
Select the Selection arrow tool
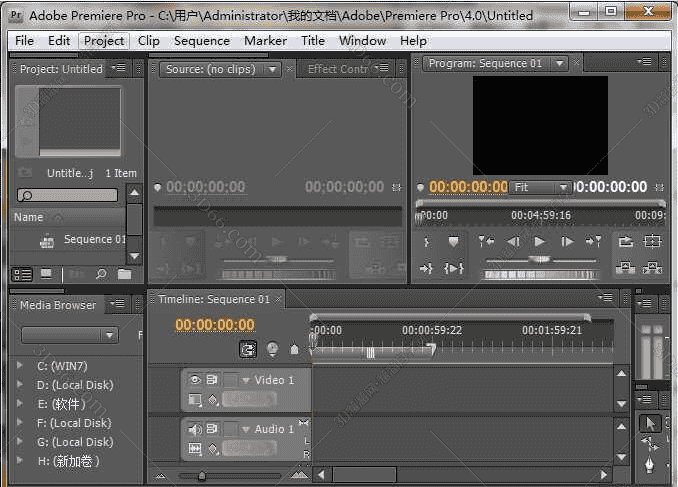tap(648, 423)
